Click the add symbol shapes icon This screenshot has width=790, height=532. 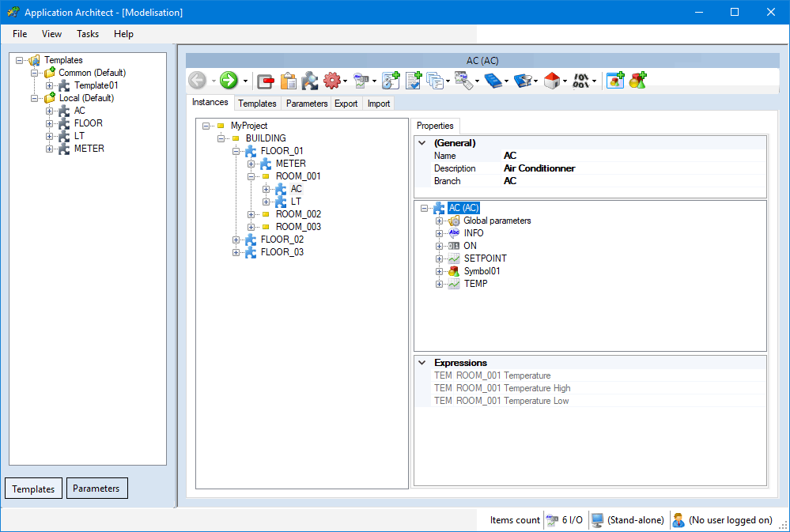coord(638,80)
